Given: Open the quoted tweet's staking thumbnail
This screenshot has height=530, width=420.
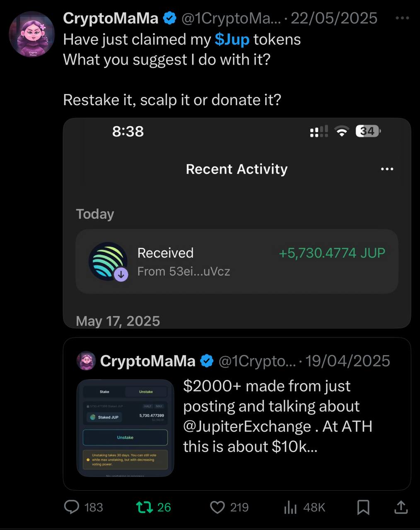Looking at the screenshot, I should 125,428.
